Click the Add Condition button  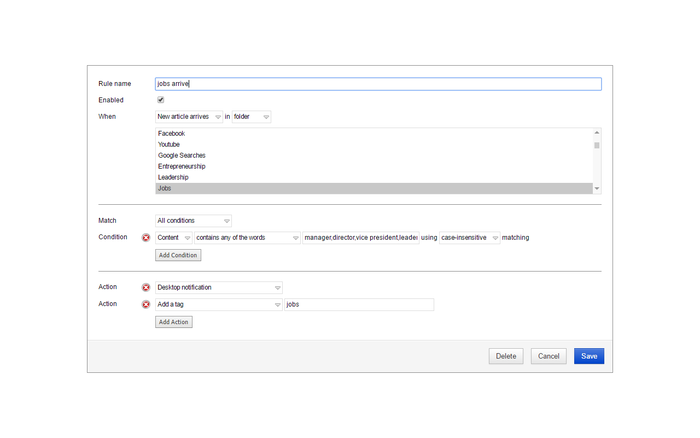tap(178, 255)
